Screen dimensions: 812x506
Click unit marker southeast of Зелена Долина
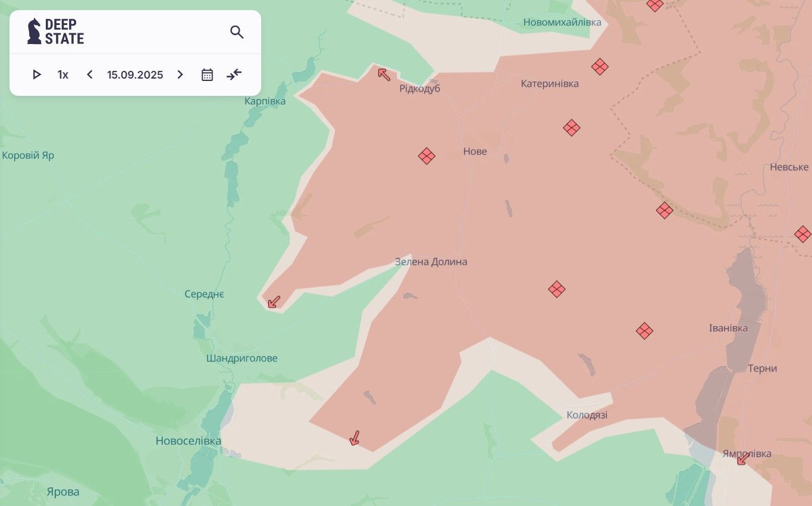tap(557, 289)
